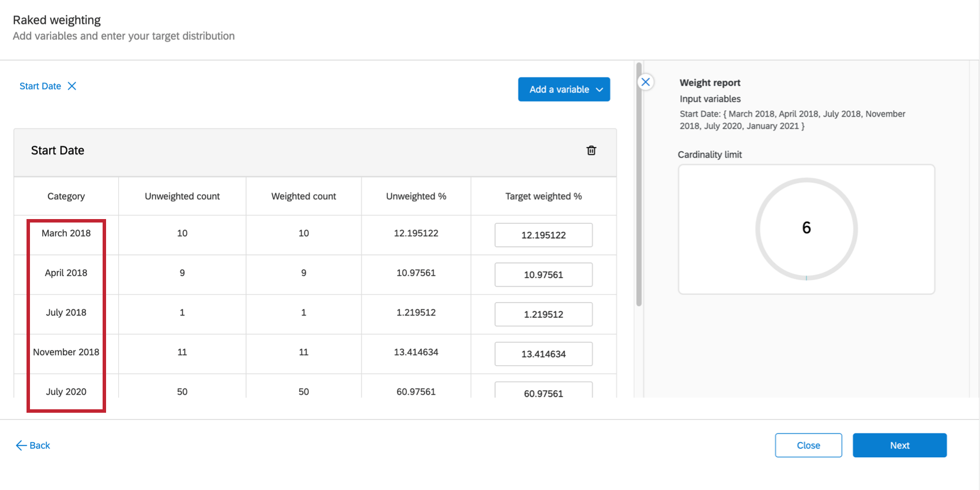Select the March 2018 category cell
This screenshot has width=980, height=490.
(66, 233)
